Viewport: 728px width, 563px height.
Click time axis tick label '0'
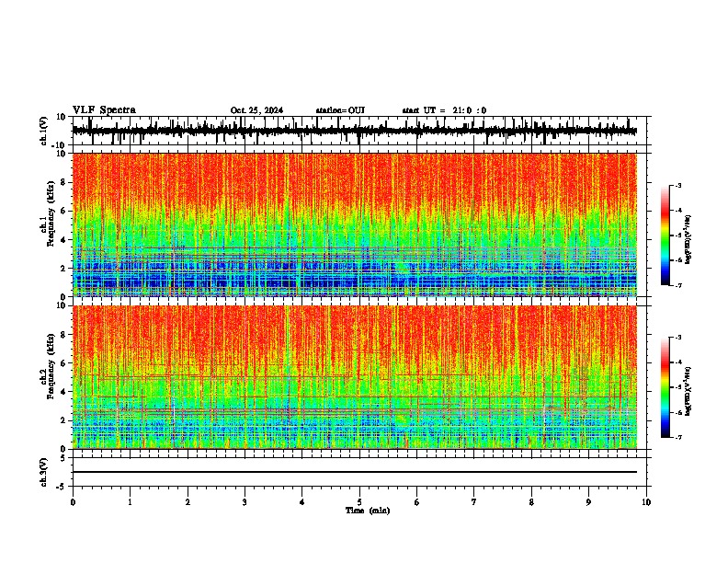73,502
